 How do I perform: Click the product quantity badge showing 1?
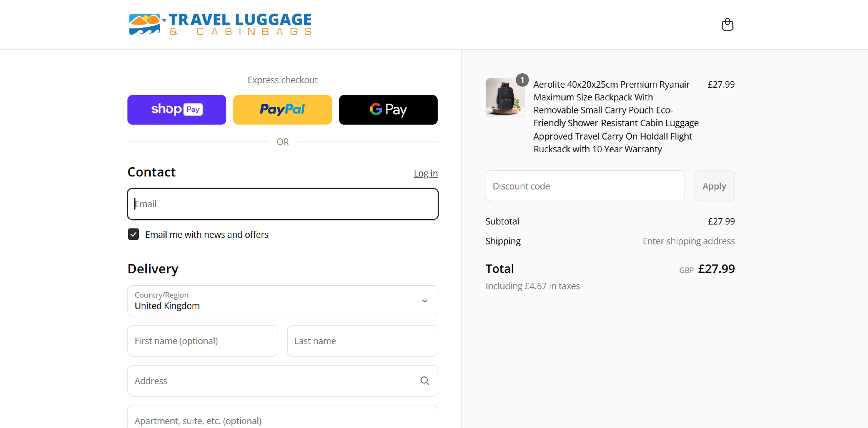point(522,80)
